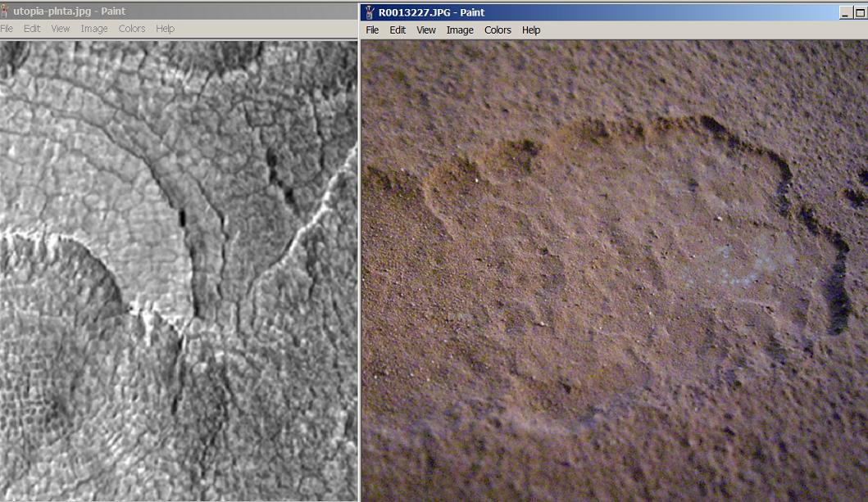This screenshot has width=868, height=502.
Task: Open File menu in utopia-plnta.jpg window
Action: pos(7,28)
